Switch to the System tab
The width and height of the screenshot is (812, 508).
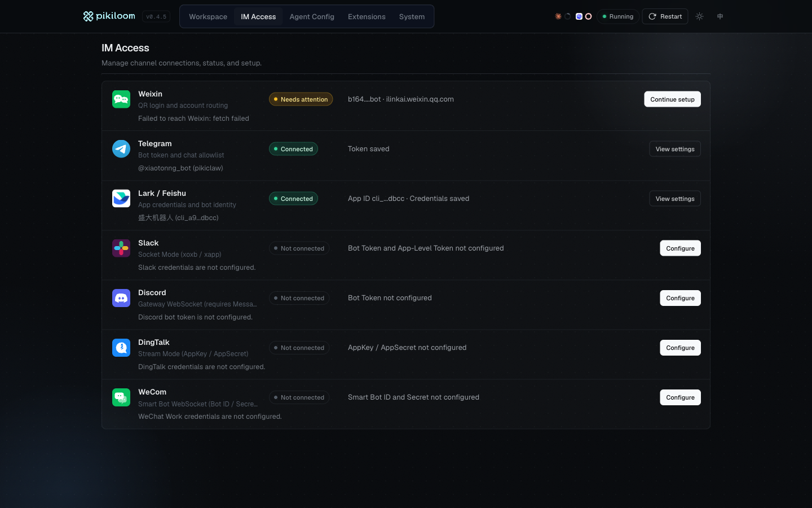coord(412,16)
